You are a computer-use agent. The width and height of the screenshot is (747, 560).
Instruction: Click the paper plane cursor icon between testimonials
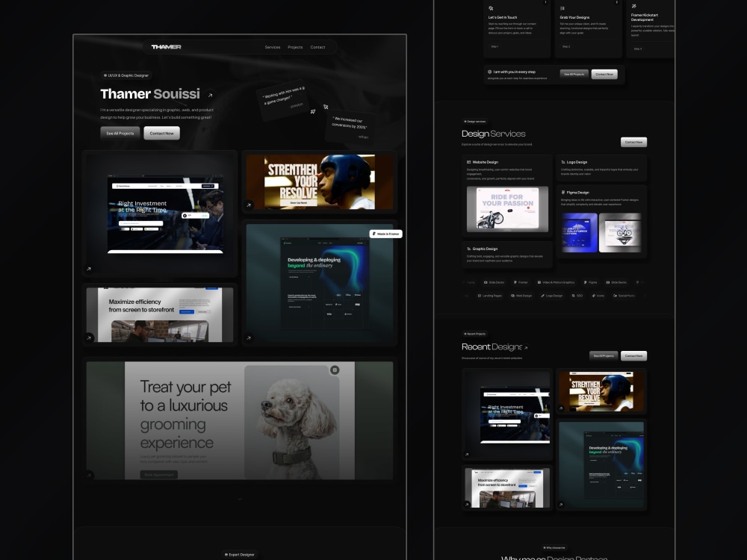click(x=313, y=111)
